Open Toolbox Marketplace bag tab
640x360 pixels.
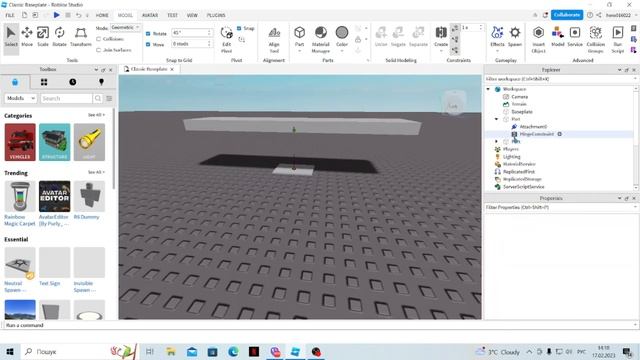[x=15, y=82]
